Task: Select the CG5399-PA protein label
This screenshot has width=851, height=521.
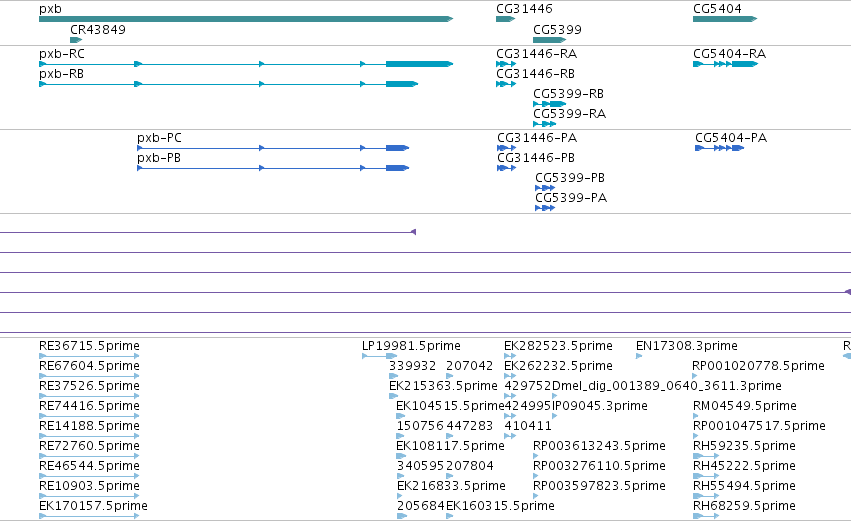Action: point(571,198)
